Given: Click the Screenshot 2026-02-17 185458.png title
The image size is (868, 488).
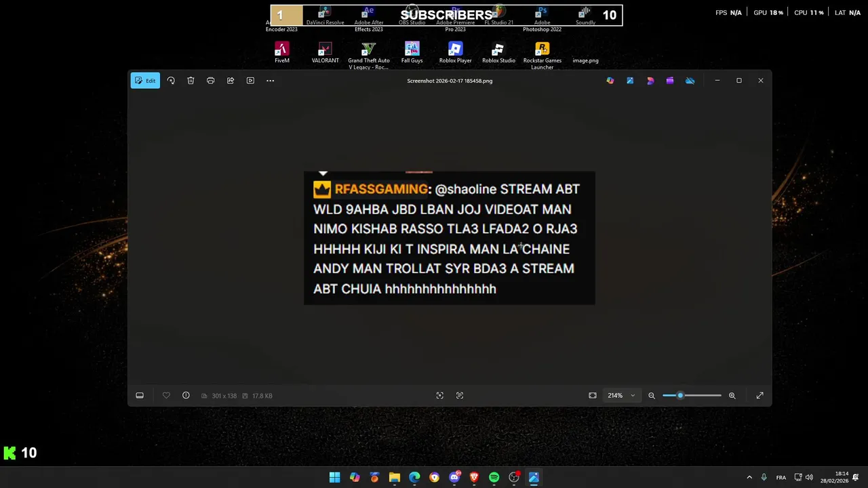Looking at the screenshot, I should click(450, 81).
